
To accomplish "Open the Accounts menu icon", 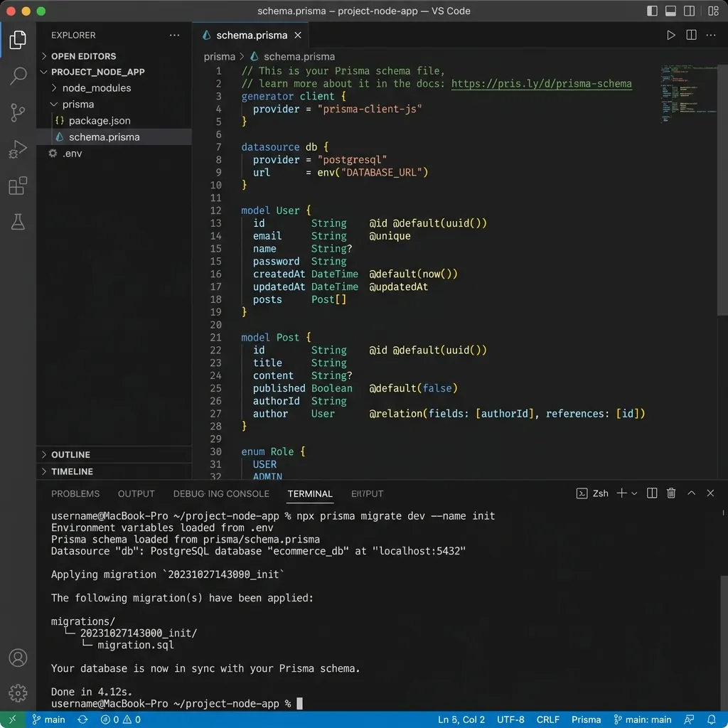I will pos(18,658).
